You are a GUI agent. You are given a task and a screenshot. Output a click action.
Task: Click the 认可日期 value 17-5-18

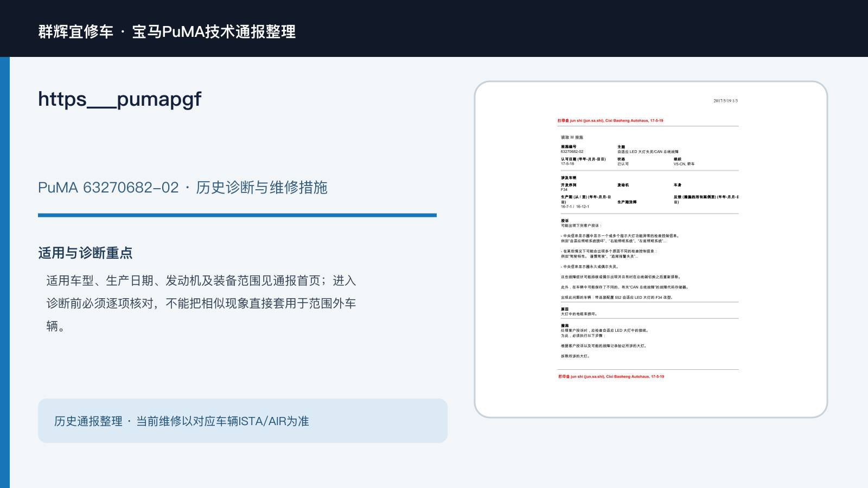[x=567, y=164]
